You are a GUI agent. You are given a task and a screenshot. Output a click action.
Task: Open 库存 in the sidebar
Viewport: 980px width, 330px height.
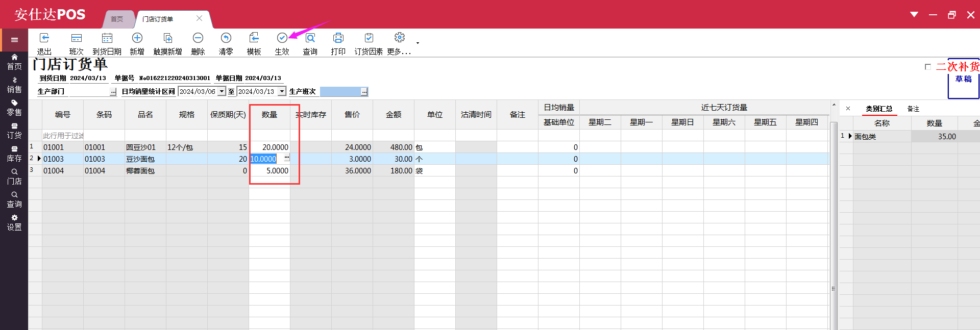pyautogui.click(x=14, y=154)
